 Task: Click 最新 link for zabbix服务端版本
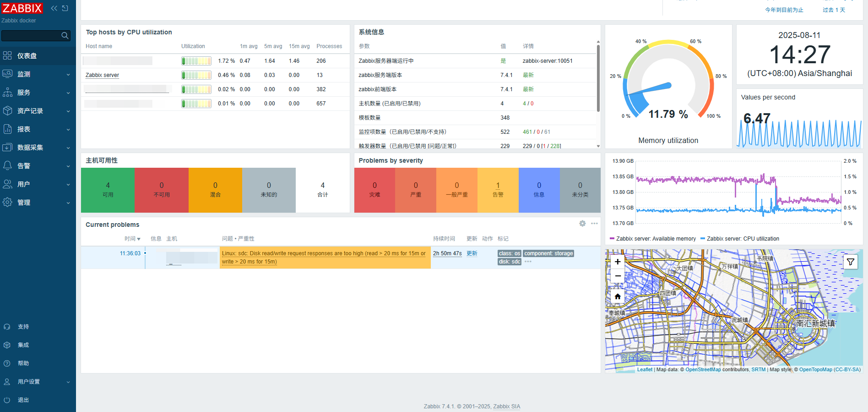click(528, 75)
